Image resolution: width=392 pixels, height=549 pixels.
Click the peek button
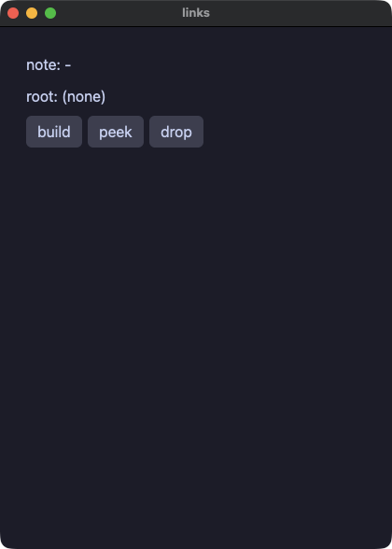(116, 132)
